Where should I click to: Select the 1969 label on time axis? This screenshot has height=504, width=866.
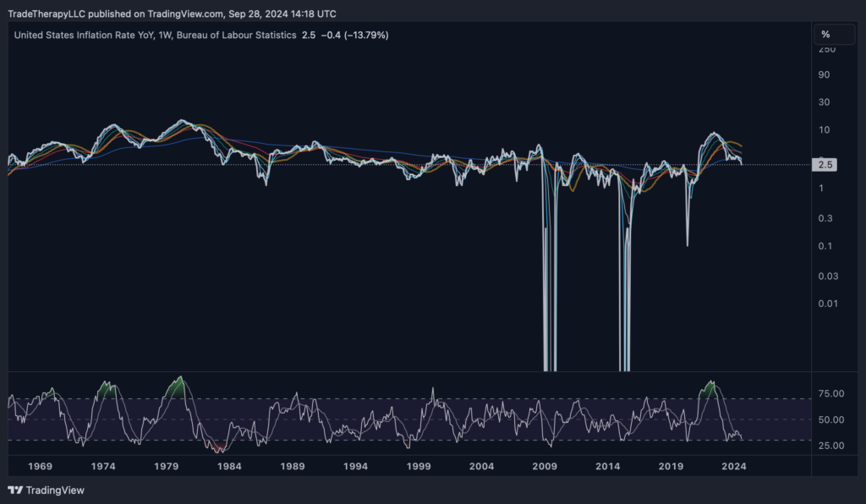(x=41, y=466)
